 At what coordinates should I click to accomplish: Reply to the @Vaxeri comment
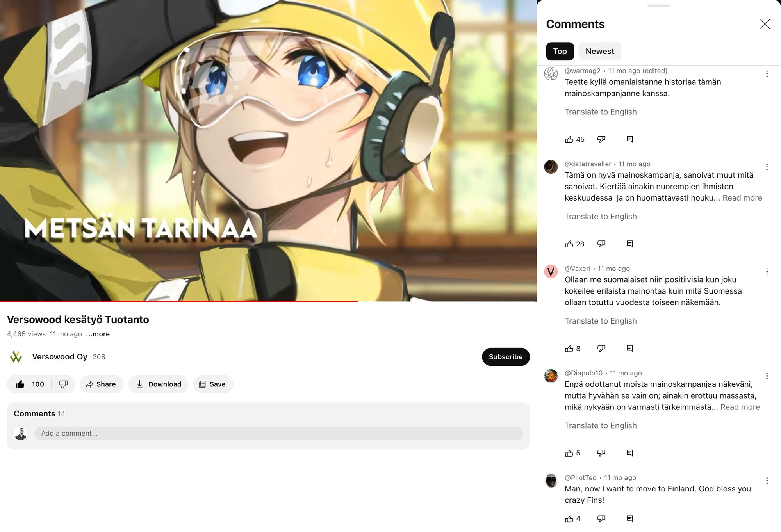coord(629,348)
